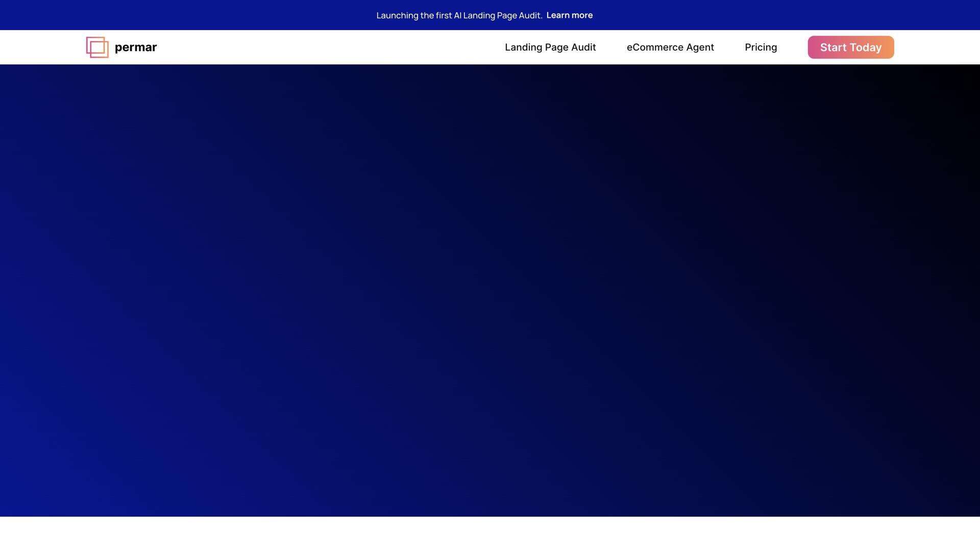
Task: Click the word Agent in the navigation menu
Action: [x=700, y=47]
